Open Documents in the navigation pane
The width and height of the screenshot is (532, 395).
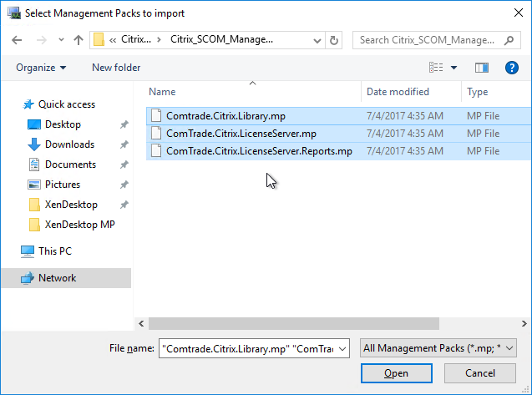(70, 165)
